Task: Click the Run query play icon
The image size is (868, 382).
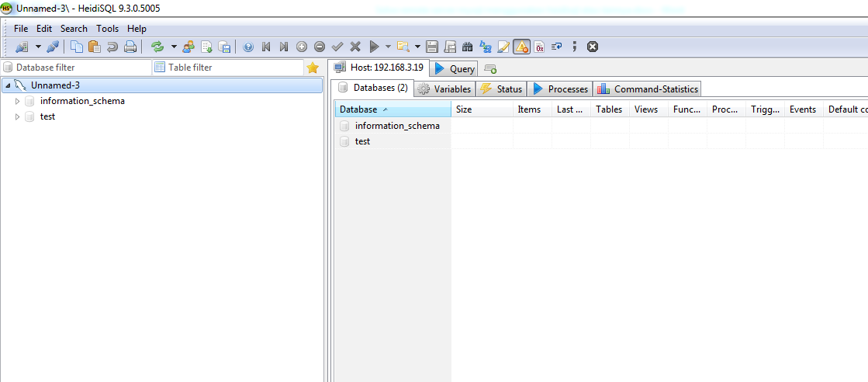Action: click(374, 47)
